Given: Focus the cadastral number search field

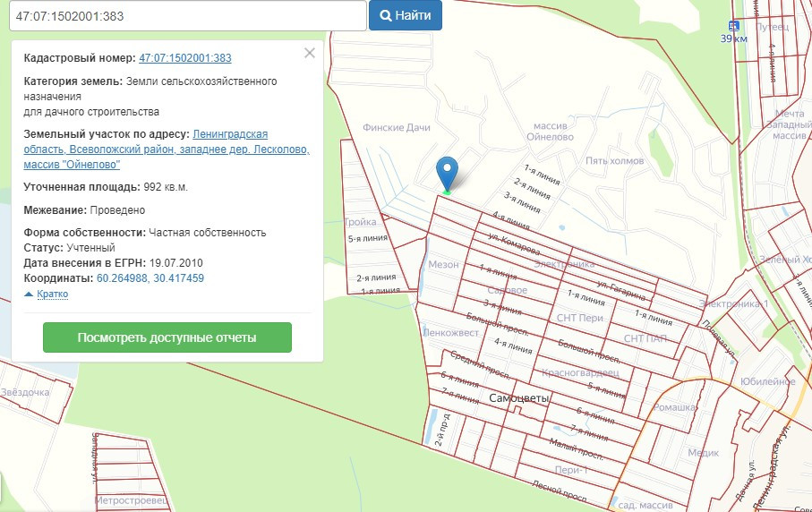Looking at the screenshot, I should click(188, 15).
